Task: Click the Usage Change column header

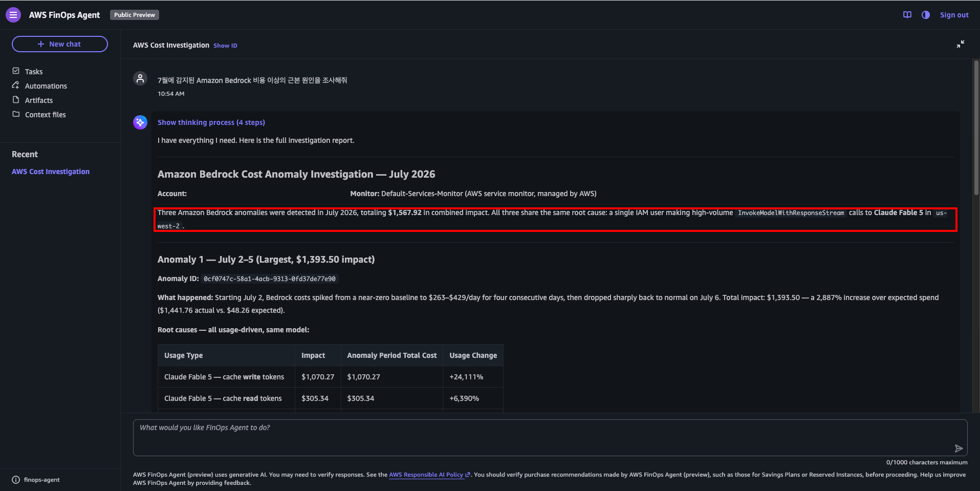Action: click(473, 355)
